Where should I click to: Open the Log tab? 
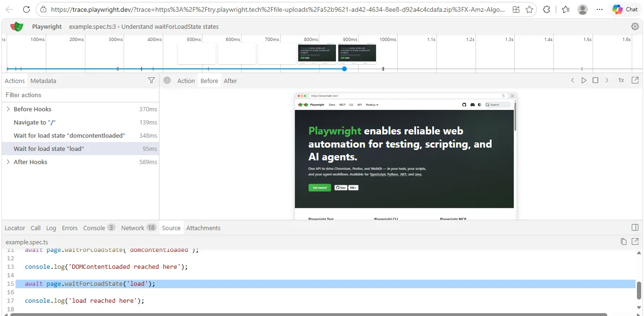[51, 228]
